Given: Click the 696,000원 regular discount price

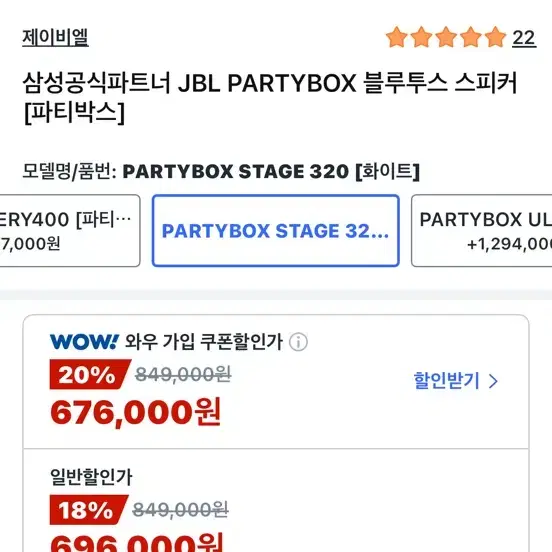Looking at the screenshot, I should [137, 544].
